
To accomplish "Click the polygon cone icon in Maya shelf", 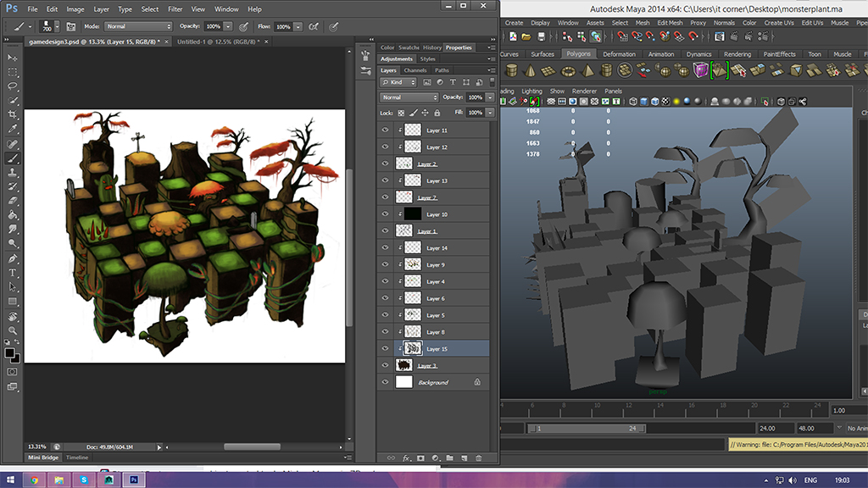I will click(x=530, y=71).
